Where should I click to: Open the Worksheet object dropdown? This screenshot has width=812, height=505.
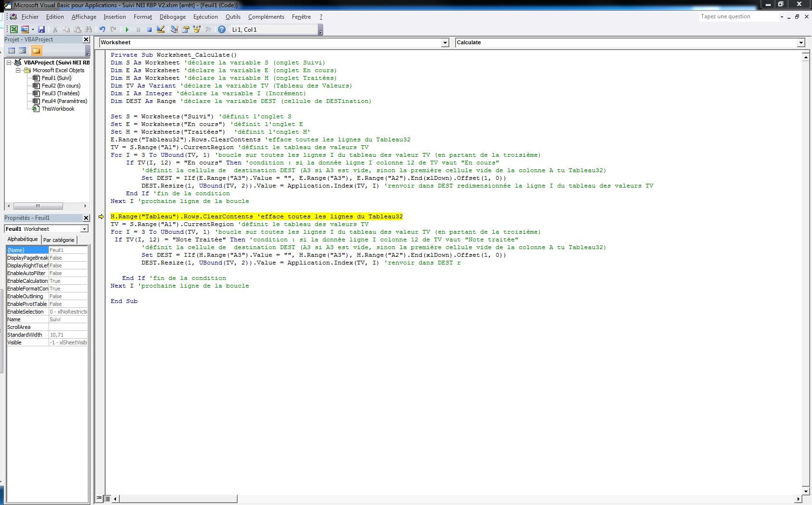(444, 43)
